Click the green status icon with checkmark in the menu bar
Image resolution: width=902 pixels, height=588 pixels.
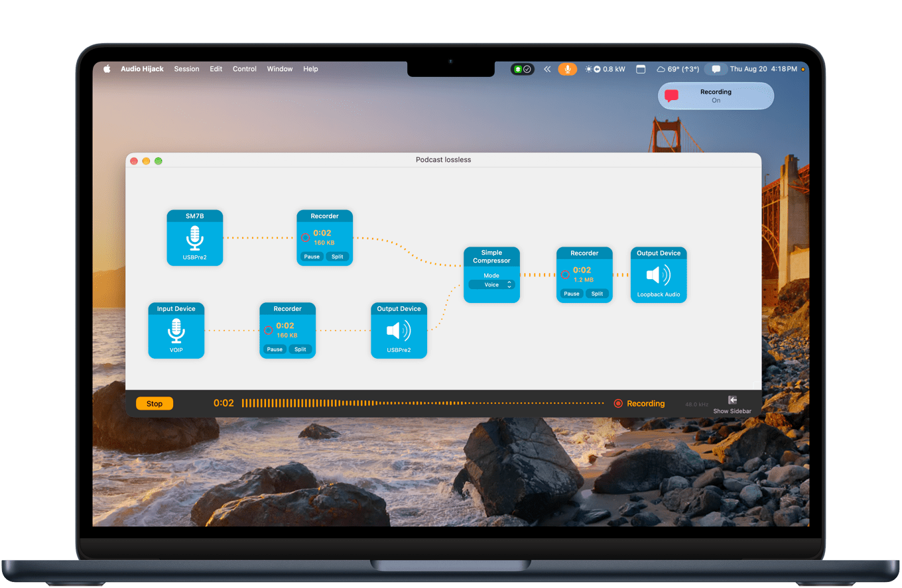[x=523, y=69]
